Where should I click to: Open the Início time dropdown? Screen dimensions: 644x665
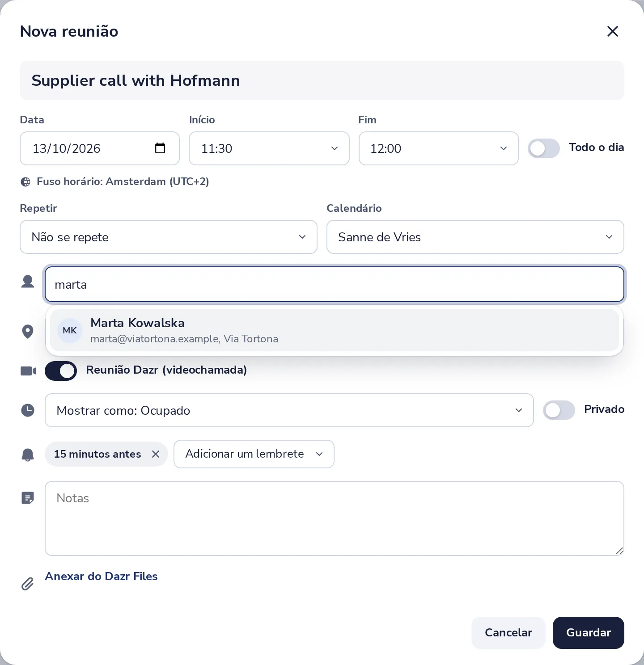(x=269, y=148)
